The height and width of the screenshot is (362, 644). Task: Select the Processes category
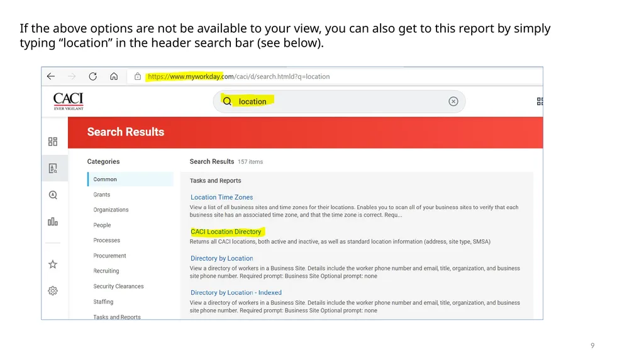pyautogui.click(x=106, y=240)
